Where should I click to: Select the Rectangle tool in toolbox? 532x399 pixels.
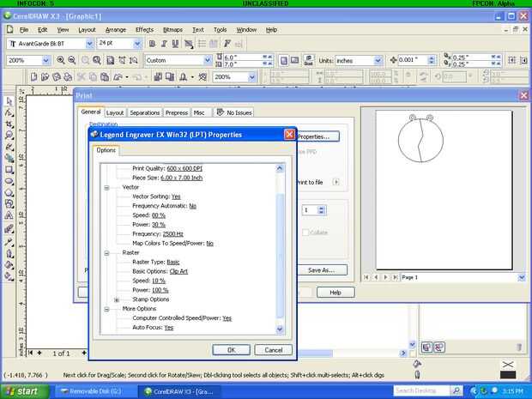coord(9,170)
